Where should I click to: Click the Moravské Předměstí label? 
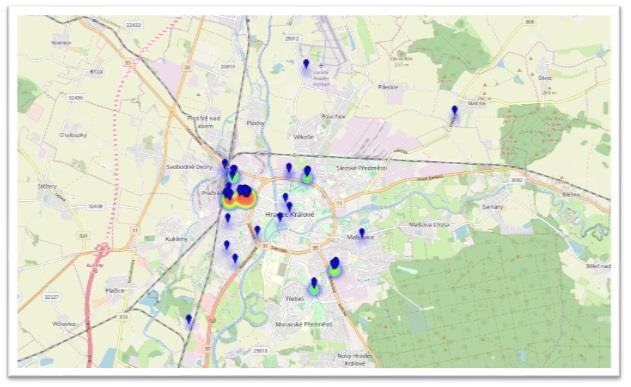point(304,324)
